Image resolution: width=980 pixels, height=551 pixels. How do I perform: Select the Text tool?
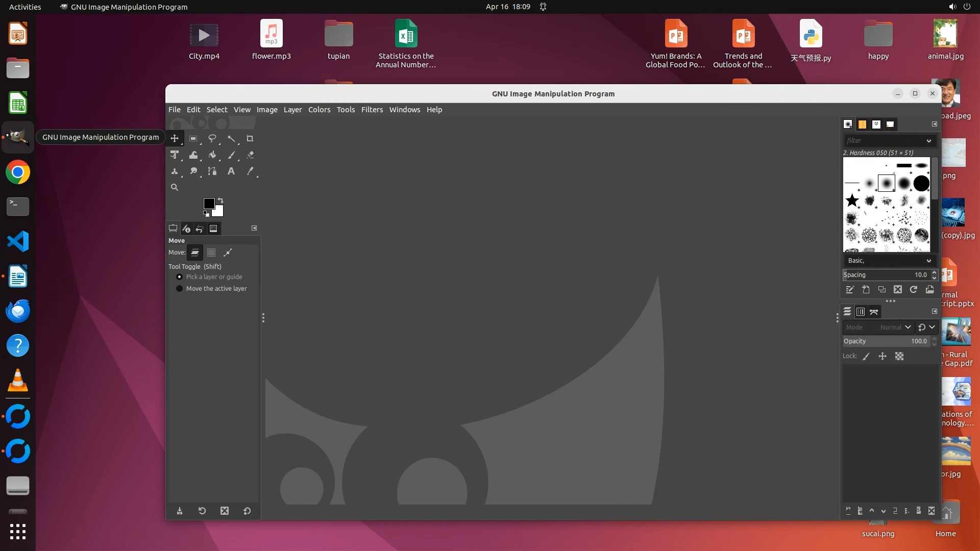pos(231,171)
